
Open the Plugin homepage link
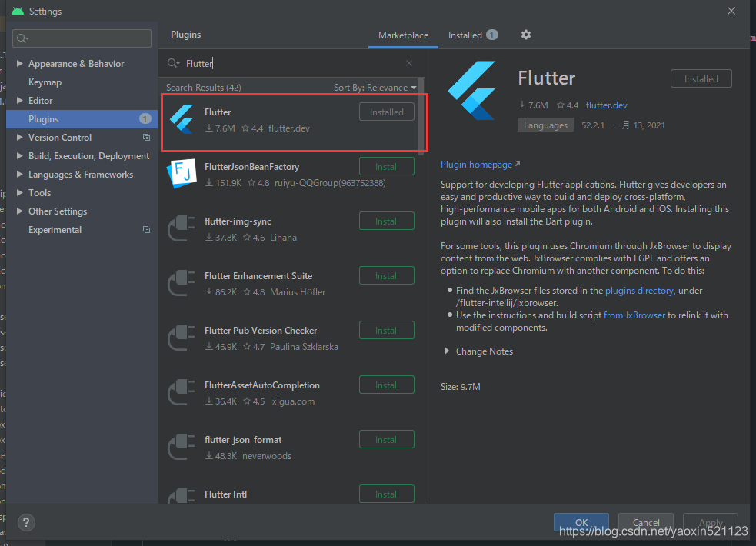[480, 165]
